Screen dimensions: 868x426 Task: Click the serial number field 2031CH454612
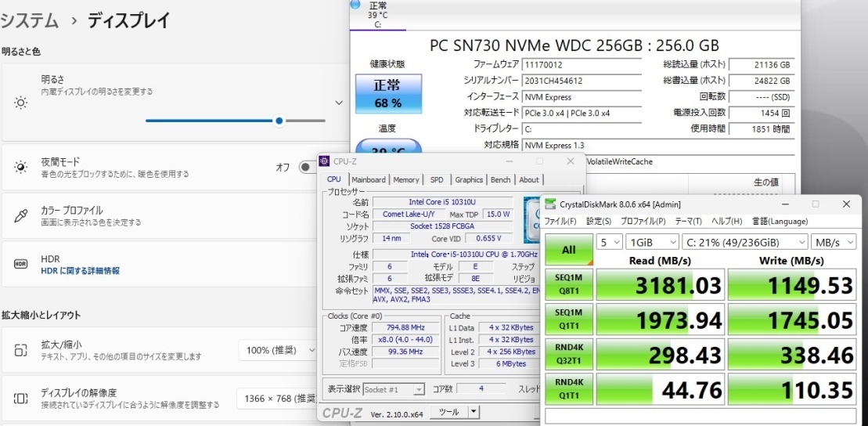pos(582,81)
